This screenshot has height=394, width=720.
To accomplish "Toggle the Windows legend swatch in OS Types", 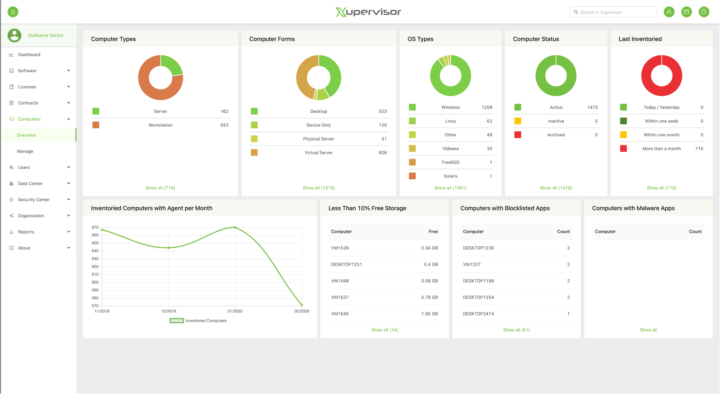I will 412,107.
